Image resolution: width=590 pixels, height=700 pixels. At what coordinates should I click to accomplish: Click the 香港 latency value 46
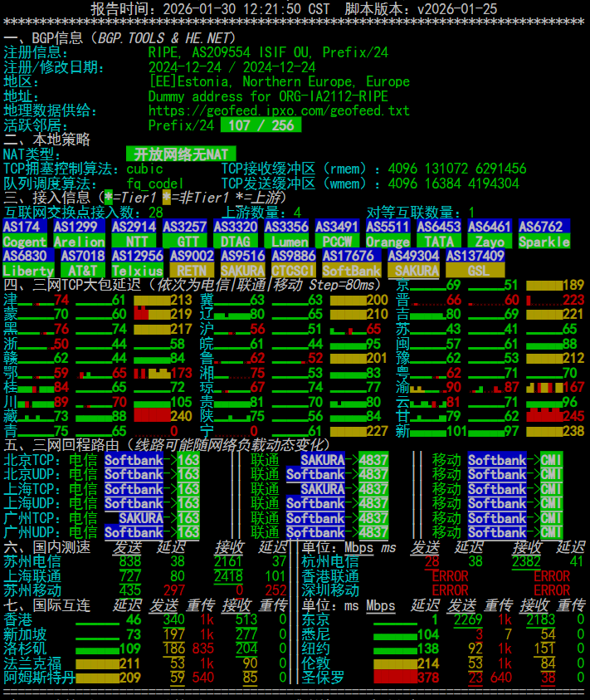[x=134, y=619]
